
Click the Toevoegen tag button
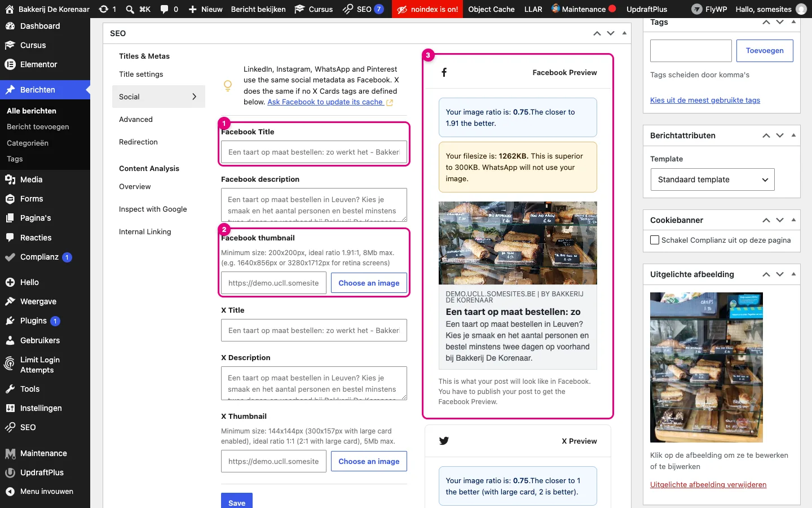tap(765, 51)
